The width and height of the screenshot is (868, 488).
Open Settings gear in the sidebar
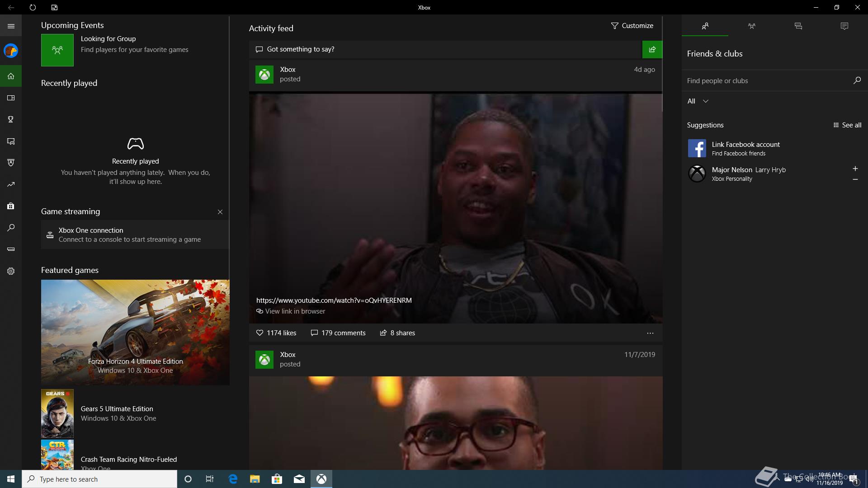pyautogui.click(x=11, y=271)
